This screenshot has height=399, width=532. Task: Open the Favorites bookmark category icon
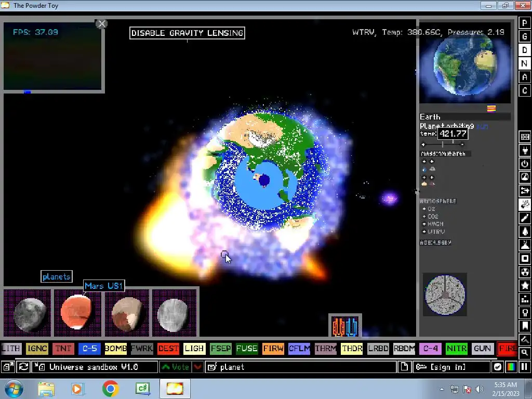tap(525, 326)
